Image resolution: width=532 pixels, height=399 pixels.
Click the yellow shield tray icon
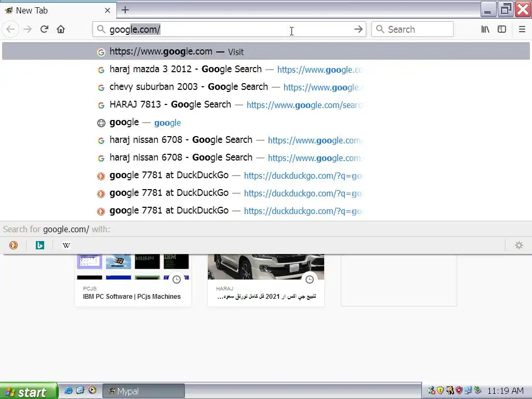pyautogui.click(x=441, y=390)
